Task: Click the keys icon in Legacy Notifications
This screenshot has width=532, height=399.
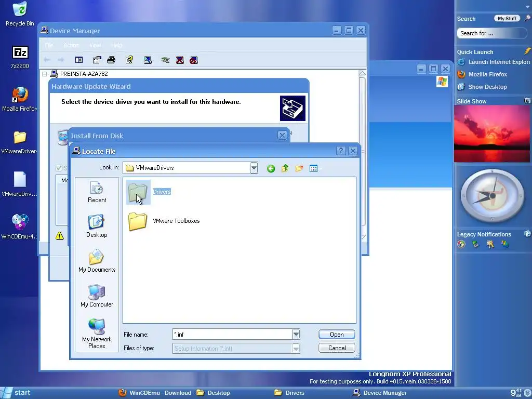Action: click(490, 244)
